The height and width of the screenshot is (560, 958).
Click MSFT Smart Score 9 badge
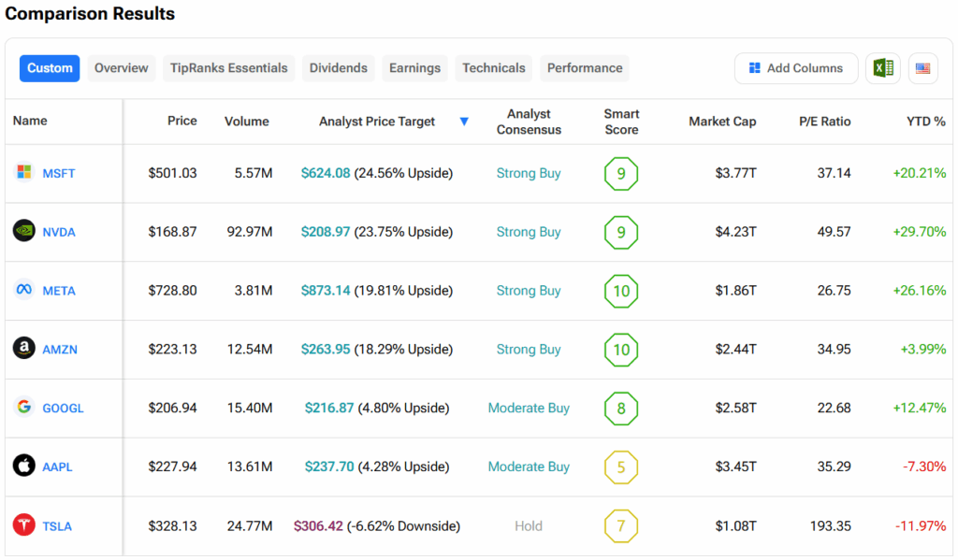[621, 174]
